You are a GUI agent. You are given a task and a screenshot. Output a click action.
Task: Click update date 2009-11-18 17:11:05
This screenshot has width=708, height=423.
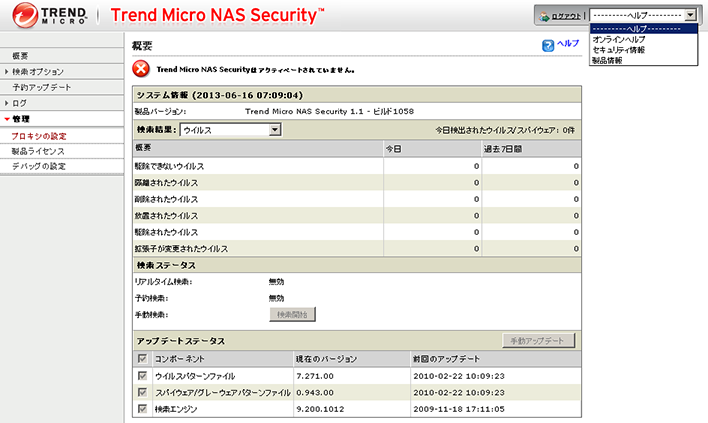(459, 409)
